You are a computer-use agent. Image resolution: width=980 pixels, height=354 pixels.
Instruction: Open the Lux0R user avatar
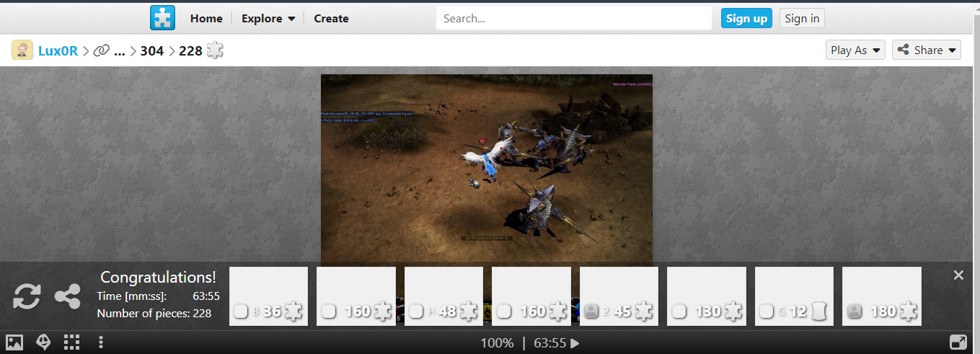coord(22,50)
